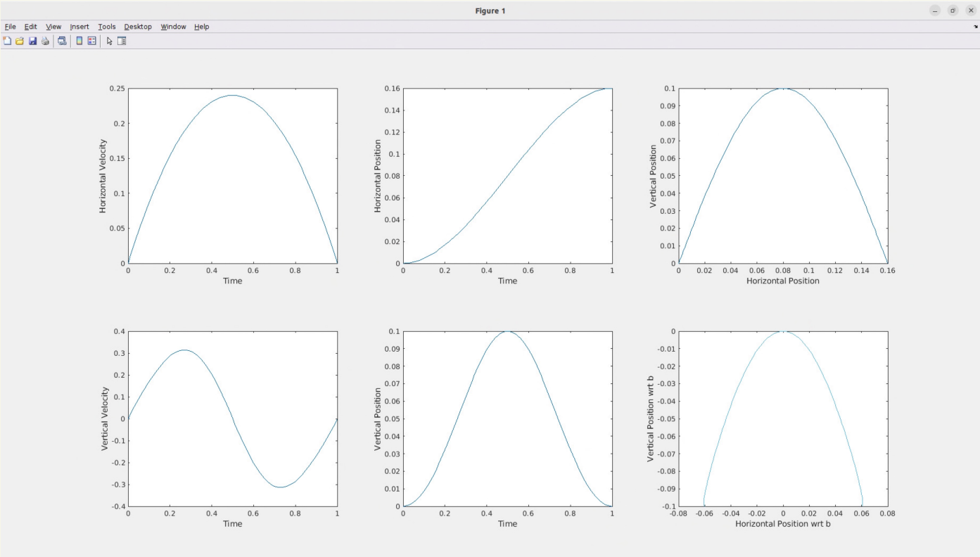Open a saved figure file
The height and width of the screenshot is (557, 980).
click(20, 41)
